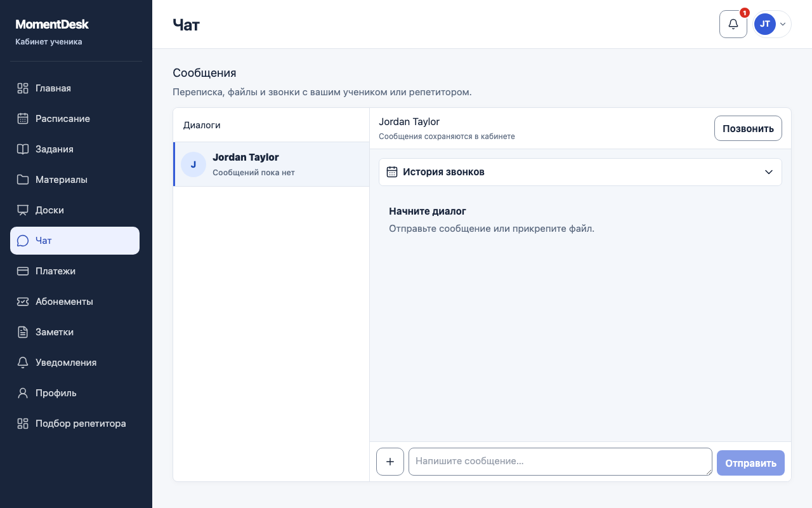This screenshot has height=508, width=812.
Task: Click the MomentDesk logo
Action: 52,24
